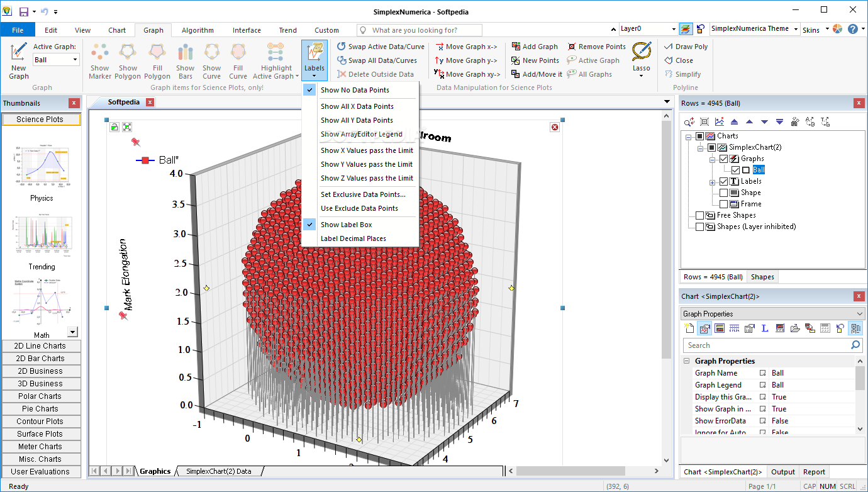
Task: Open the 2D Line Charts category
Action: pyautogui.click(x=41, y=346)
